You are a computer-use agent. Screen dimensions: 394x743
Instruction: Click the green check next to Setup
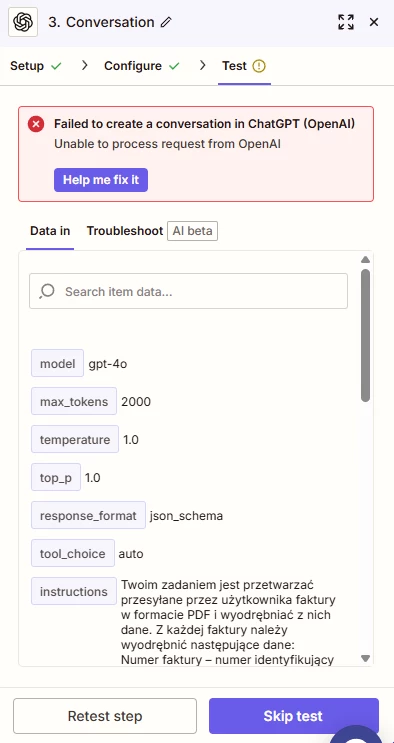pos(56,66)
